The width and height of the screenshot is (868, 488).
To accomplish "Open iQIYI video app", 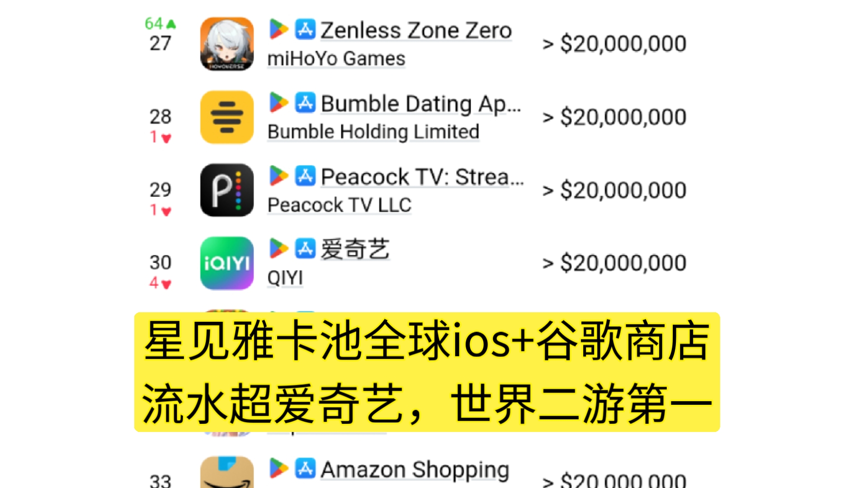I will 226,263.
